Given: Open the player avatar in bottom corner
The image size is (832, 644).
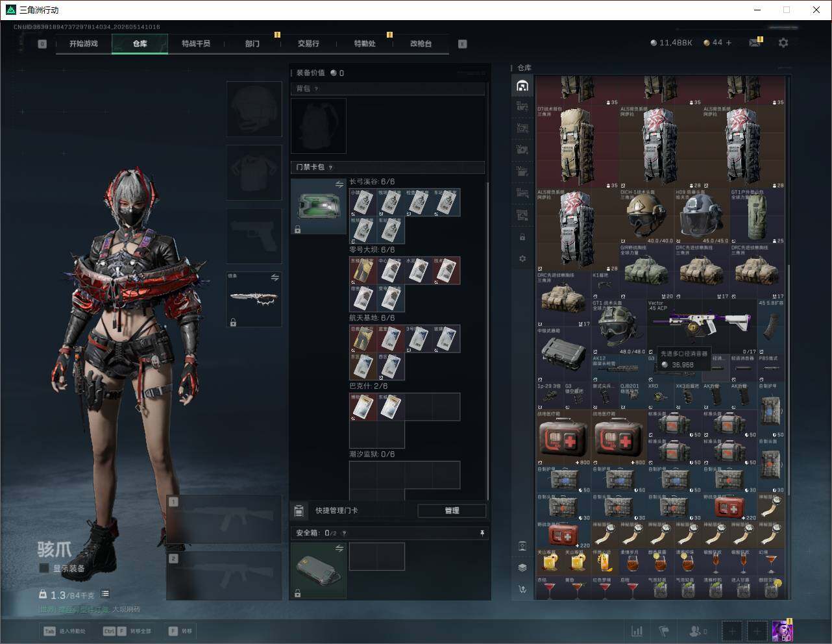Looking at the screenshot, I should point(782,630).
